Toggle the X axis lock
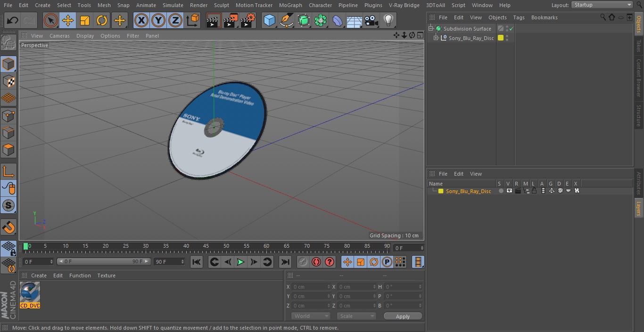The image size is (644, 332). tap(141, 21)
